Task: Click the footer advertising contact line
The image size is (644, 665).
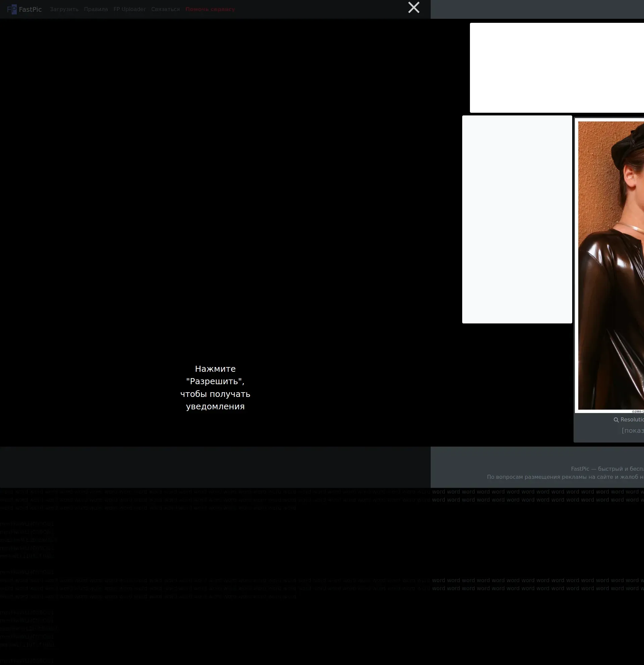Action: pos(565,477)
